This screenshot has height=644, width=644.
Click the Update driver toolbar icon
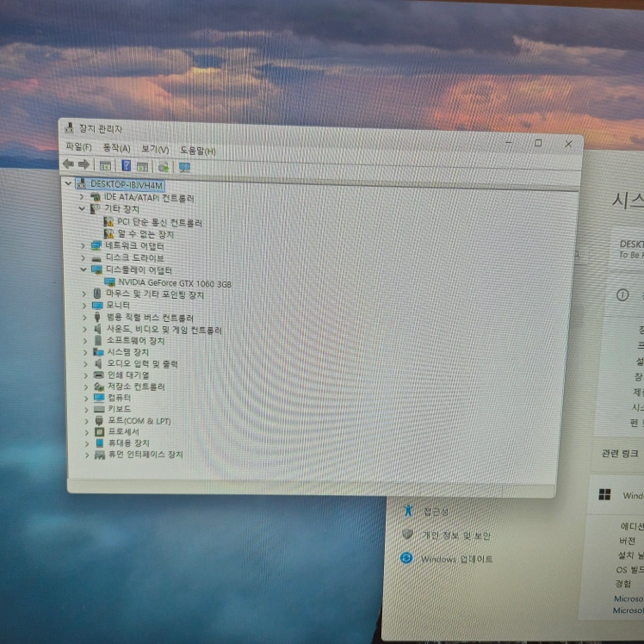pyautogui.click(x=164, y=167)
